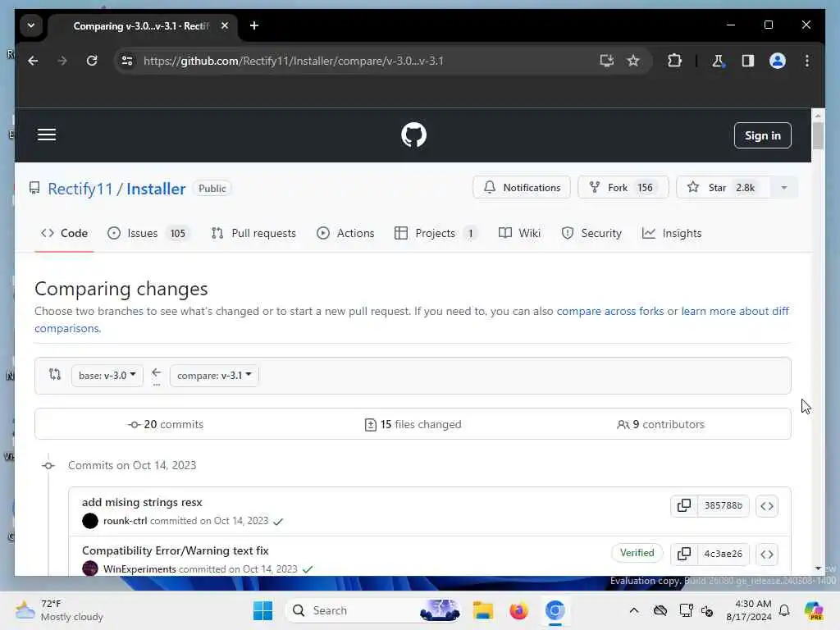
Task: Open the Issues tab
Action: [148, 234]
